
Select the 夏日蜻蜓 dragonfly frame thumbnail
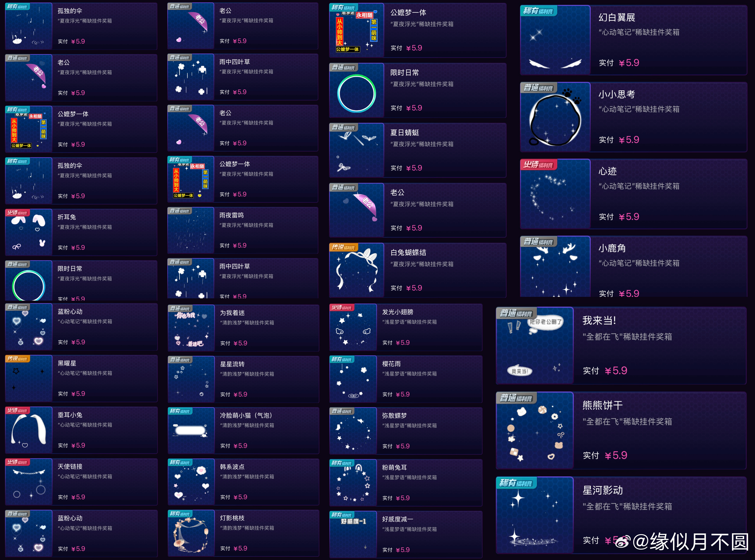coord(357,150)
